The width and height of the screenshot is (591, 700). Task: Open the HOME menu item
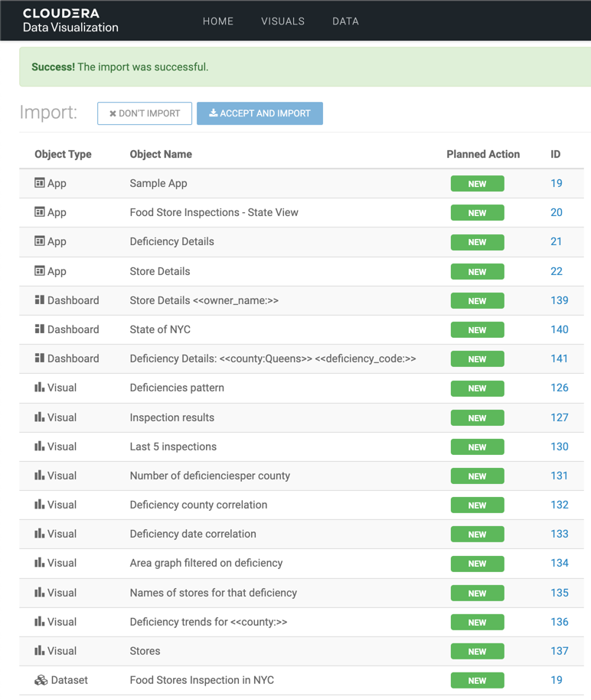coord(218,21)
